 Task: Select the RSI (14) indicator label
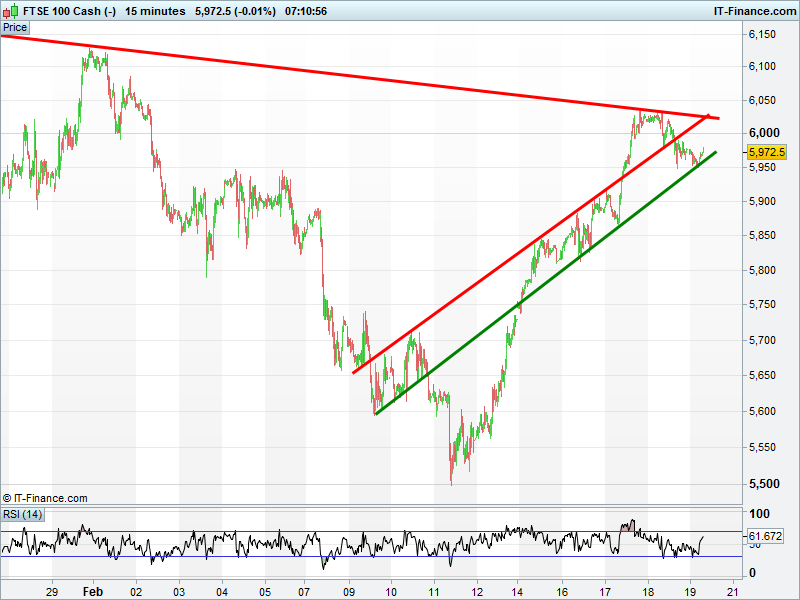pyautogui.click(x=22, y=514)
